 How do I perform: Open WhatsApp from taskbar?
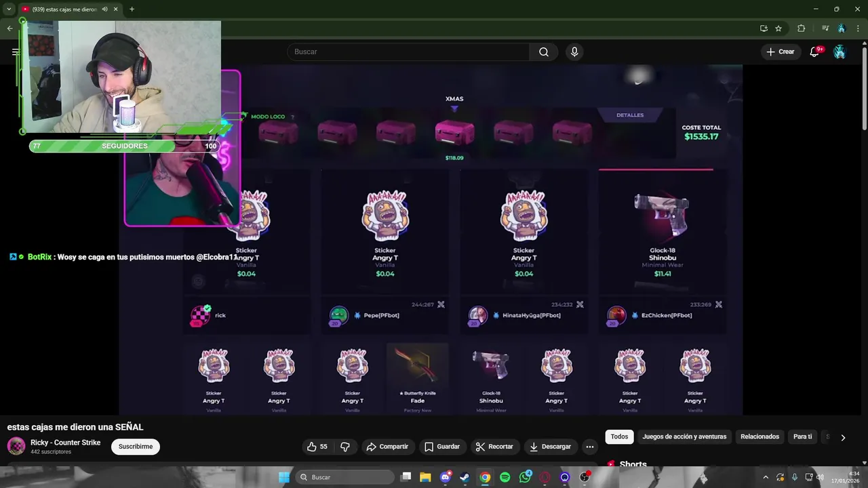click(x=525, y=477)
